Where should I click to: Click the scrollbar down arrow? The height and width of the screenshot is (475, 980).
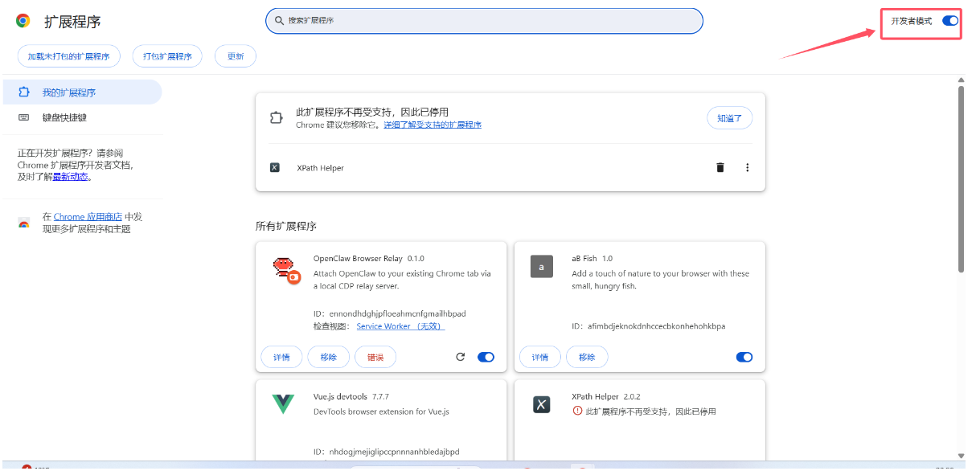click(961, 456)
